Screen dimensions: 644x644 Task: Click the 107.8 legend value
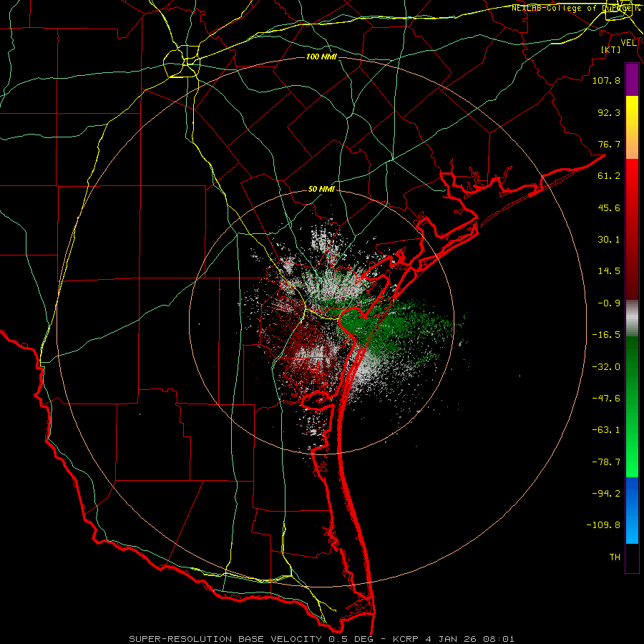(606, 80)
